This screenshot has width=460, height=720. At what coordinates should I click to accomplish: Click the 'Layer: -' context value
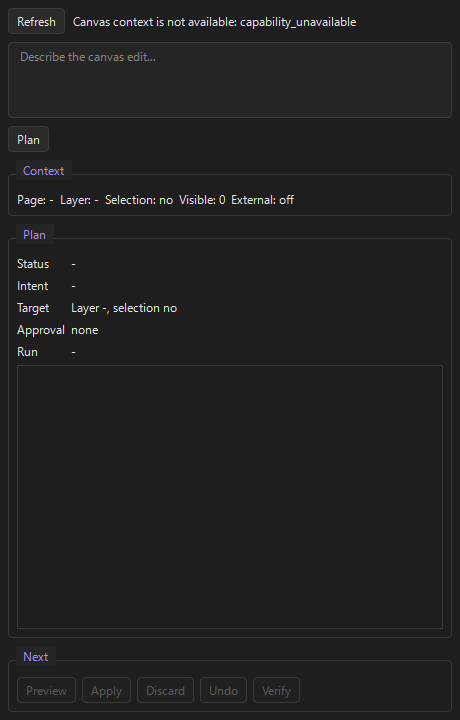coord(79,200)
